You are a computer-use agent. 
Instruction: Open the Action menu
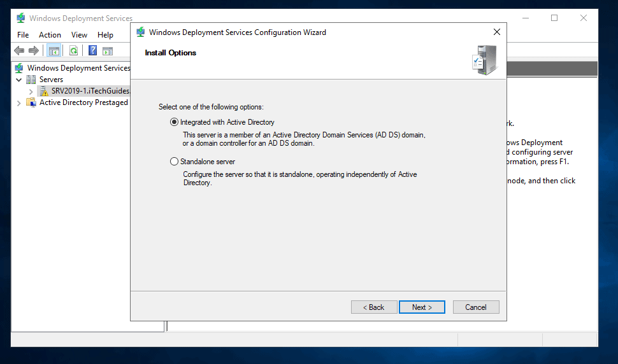(x=50, y=35)
